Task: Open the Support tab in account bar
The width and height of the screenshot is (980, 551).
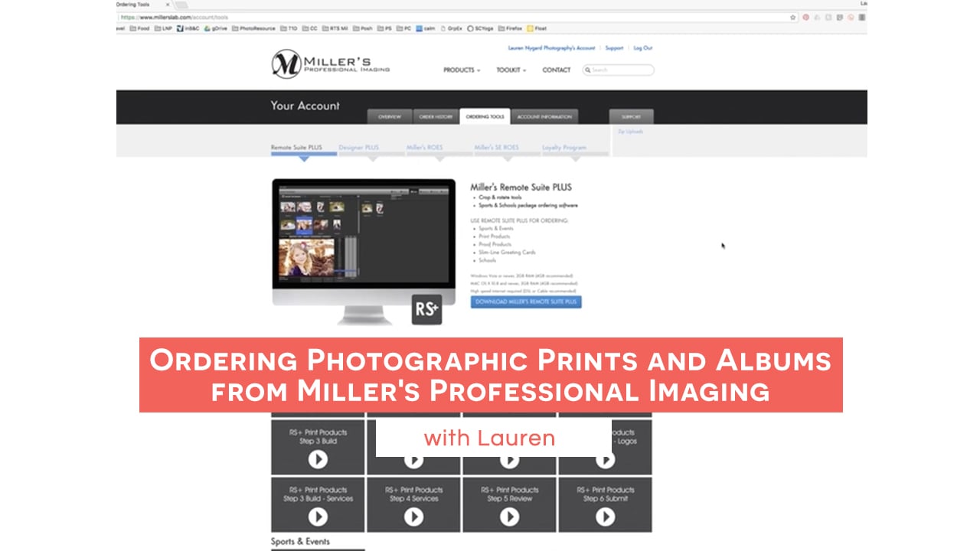Action: [x=632, y=116]
